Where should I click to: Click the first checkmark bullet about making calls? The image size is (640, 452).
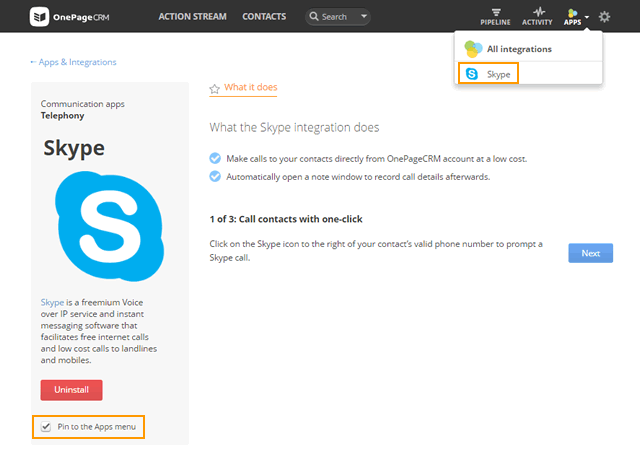point(215,158)
